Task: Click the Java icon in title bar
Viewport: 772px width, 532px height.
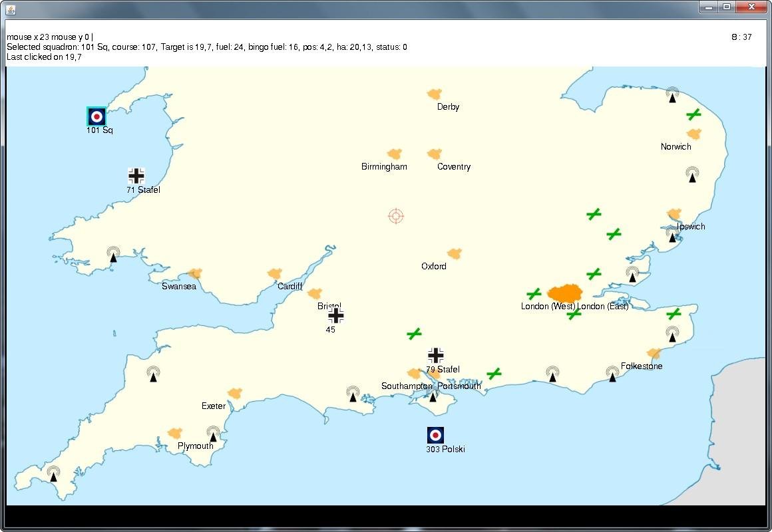Action: click(x=11, y=9)
